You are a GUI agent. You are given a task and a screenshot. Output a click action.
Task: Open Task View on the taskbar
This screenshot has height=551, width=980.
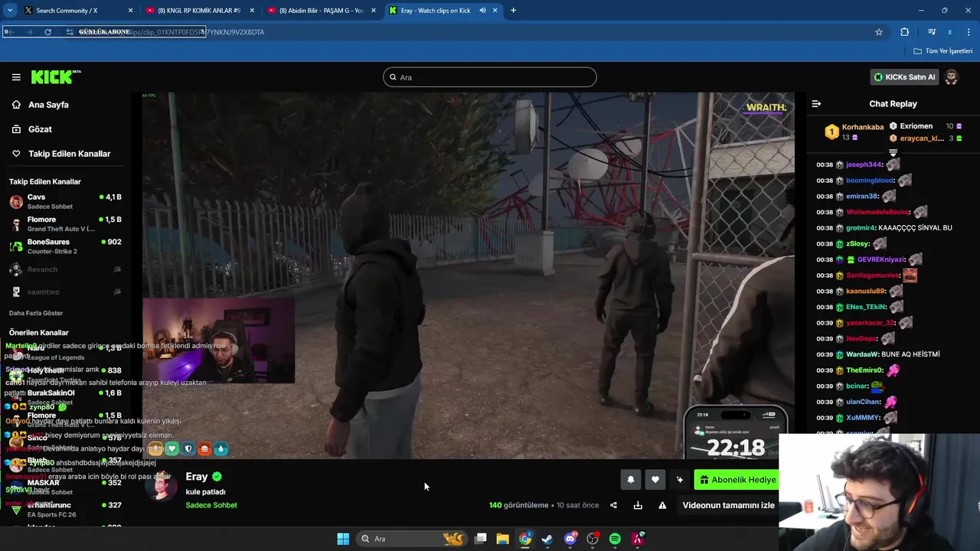[x=481, y=539]
